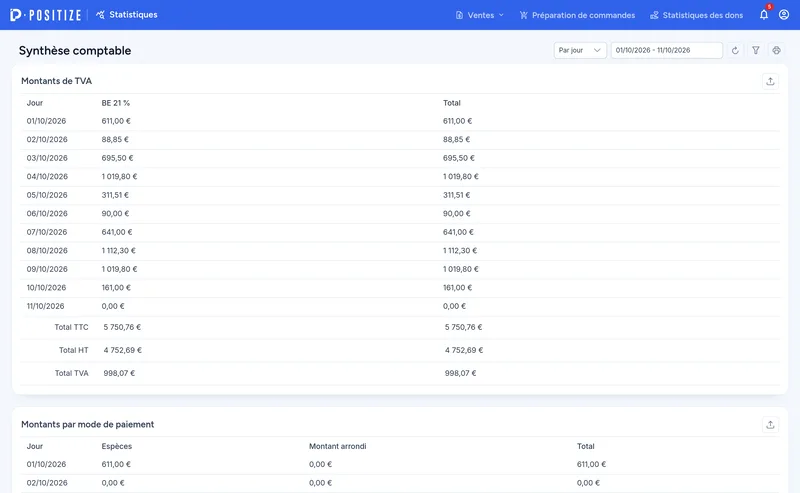This screenshot has height=493, width=800.
Task: Click the Montant arrondi column header
Action: (337, 446)
